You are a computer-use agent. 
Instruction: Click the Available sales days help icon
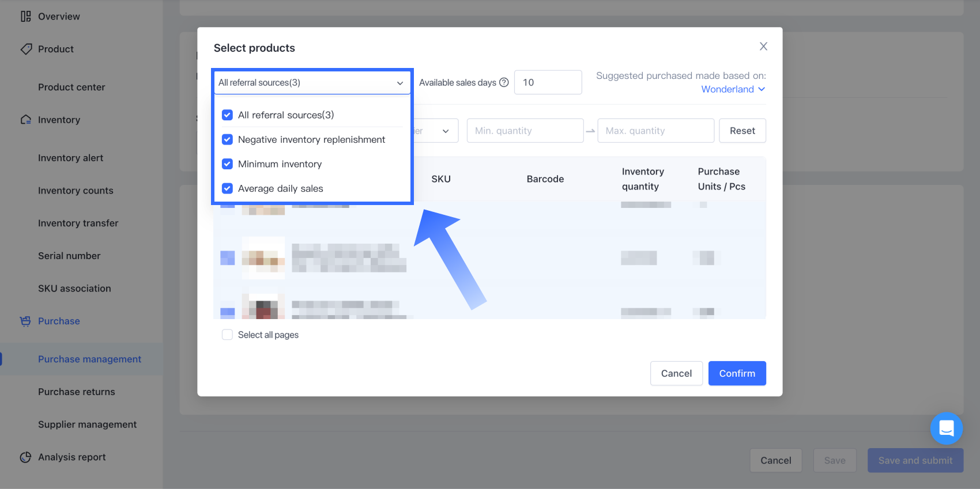(504, 82)
